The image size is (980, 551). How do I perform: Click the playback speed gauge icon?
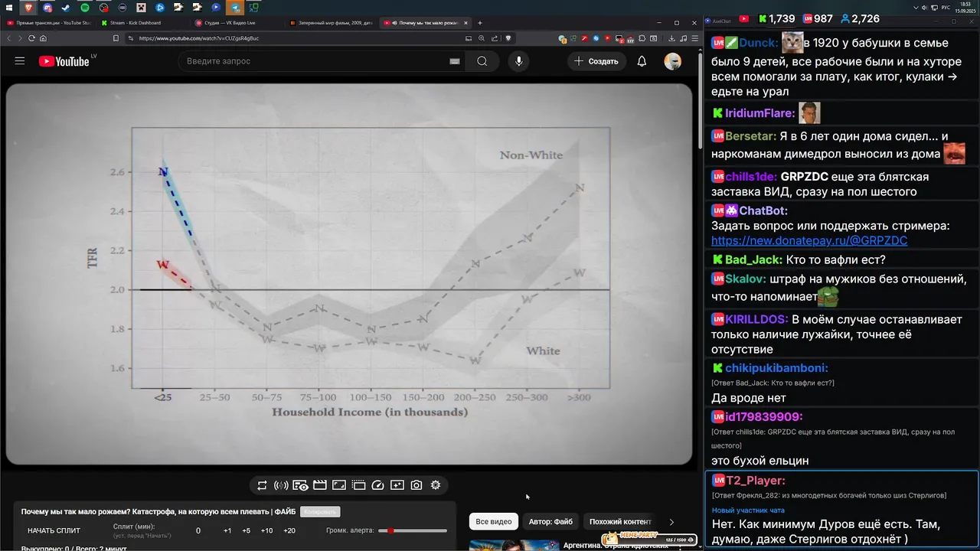click(377, 485)
